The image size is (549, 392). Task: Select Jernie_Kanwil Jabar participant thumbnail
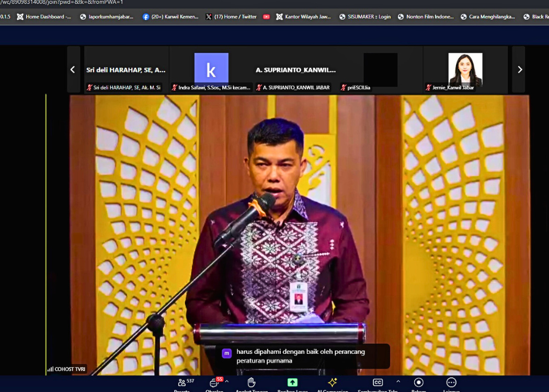click(x=465, y=70)
